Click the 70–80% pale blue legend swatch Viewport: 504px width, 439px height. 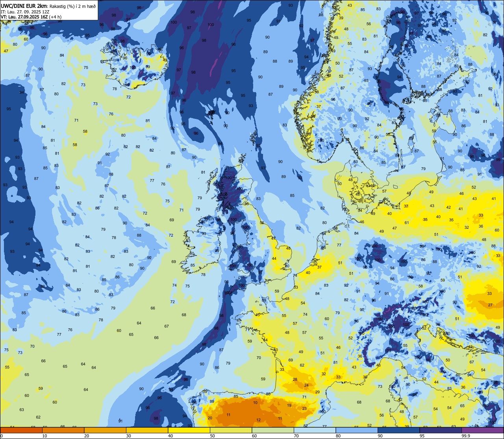[315, 430]
